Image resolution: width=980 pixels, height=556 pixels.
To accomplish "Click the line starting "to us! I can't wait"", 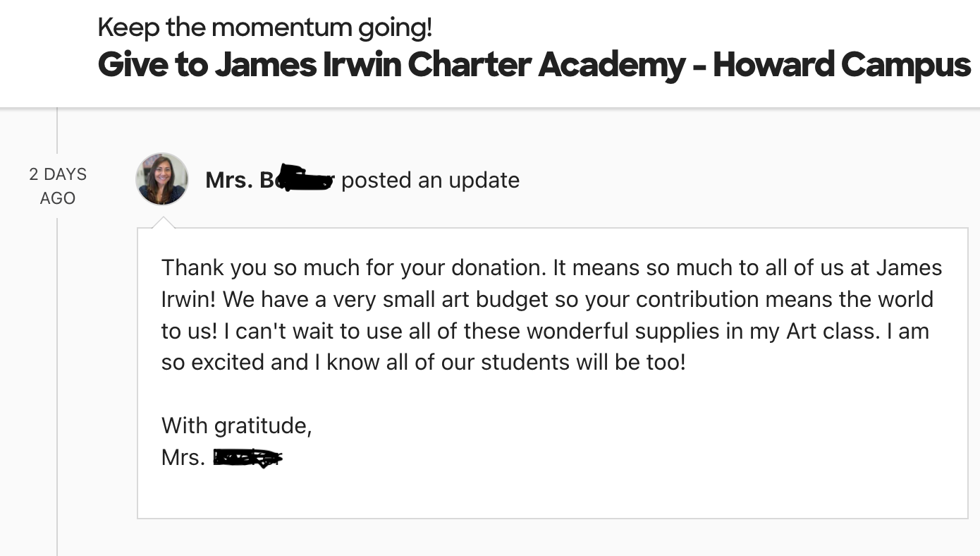I will 544,331.
